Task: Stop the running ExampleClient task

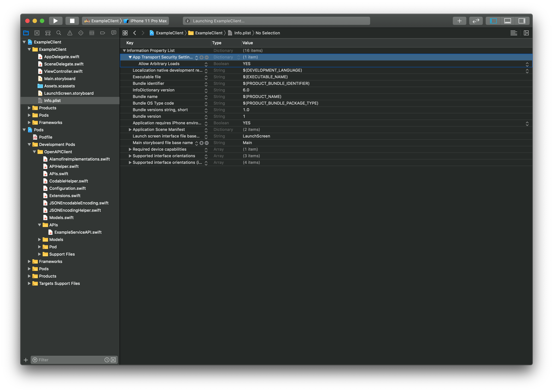Action: (72, 21)
